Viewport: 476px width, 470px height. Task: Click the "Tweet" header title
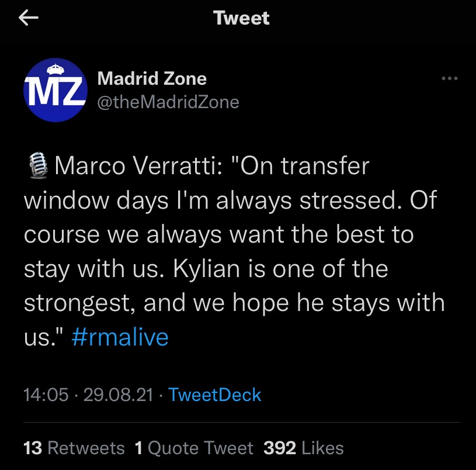pos(241,18)
